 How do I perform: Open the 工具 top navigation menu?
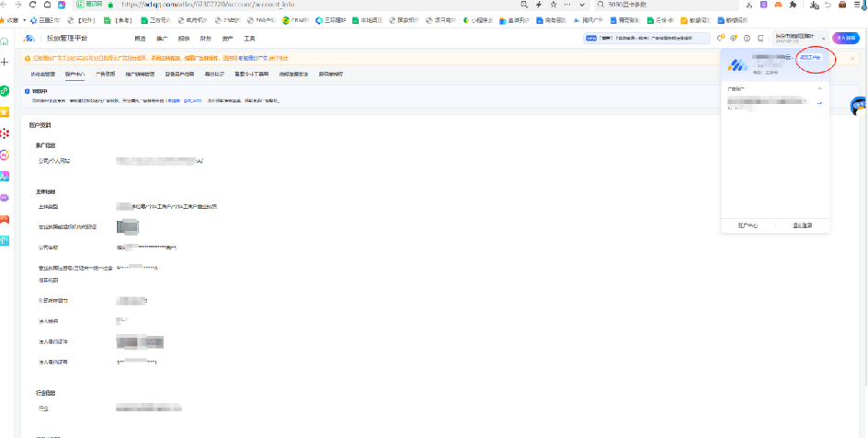[249, 38]
